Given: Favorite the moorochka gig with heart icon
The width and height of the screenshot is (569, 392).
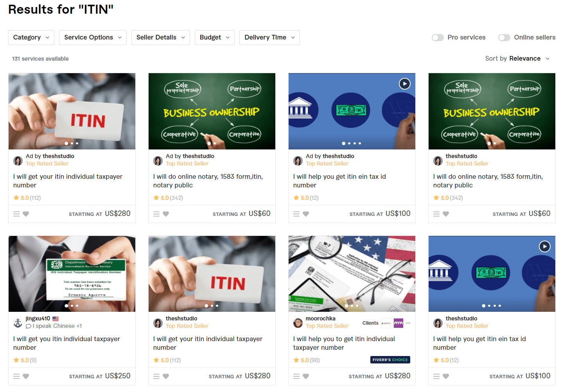Looking at the screenshot, I should 306,376.
